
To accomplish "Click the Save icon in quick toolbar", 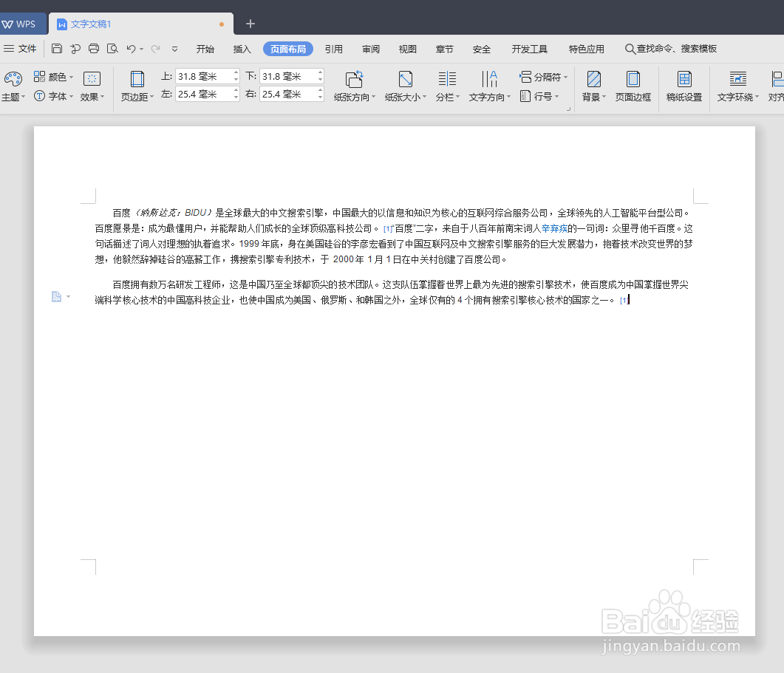I will [x=57, y=49].
